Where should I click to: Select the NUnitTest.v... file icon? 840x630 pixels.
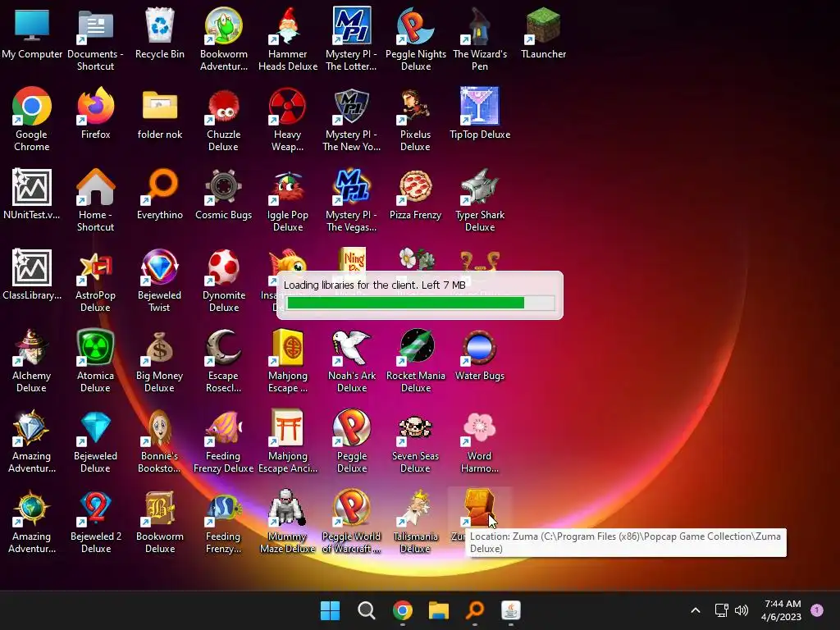pyautogui.click(x=32, y=187)
